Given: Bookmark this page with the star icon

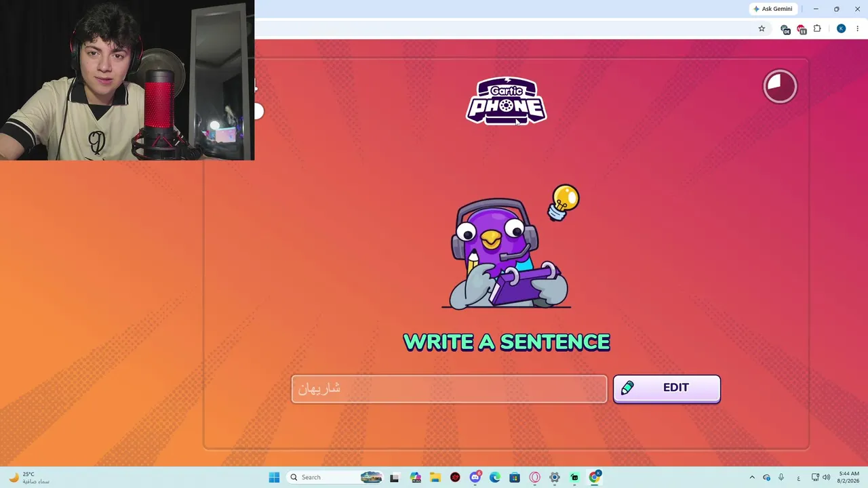Looking at the screenshot, I should pos(762,28).
